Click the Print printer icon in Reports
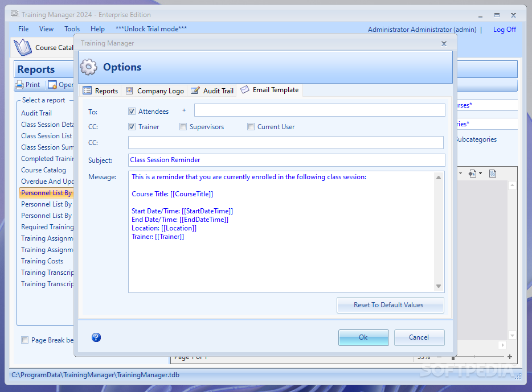 click(x=19, y=85)
